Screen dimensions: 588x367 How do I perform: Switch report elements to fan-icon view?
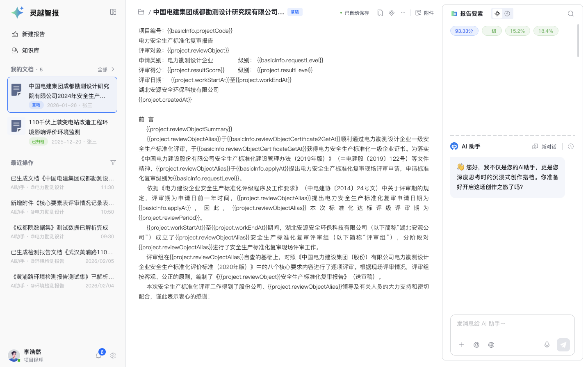(497, 14)
